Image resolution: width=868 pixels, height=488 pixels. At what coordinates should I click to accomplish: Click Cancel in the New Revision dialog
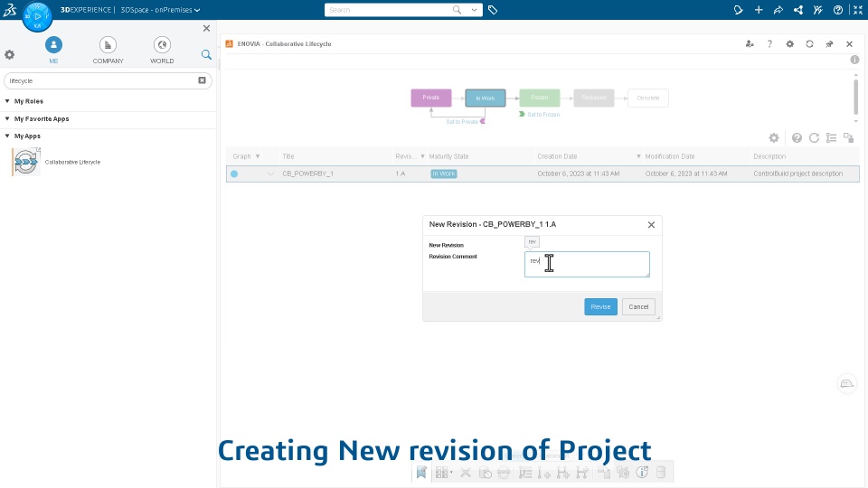coord(638,306)
